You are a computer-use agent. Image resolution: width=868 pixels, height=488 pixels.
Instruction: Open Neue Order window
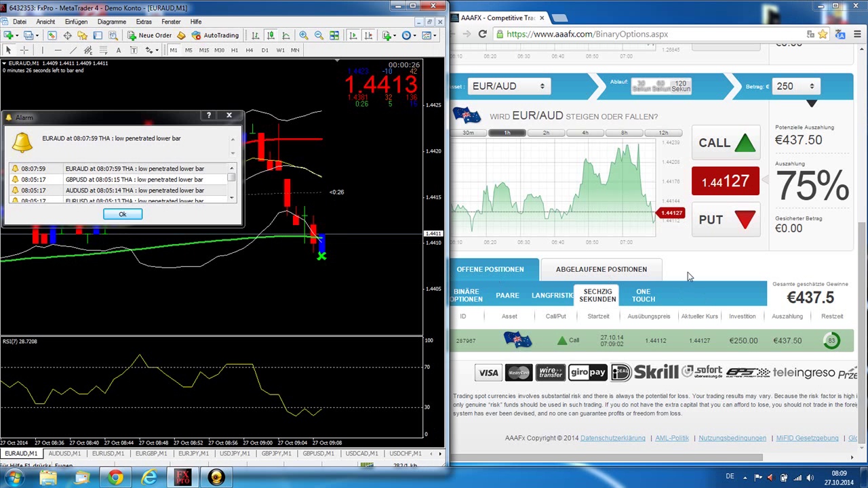pyautogui.click(x=149, y=35)
